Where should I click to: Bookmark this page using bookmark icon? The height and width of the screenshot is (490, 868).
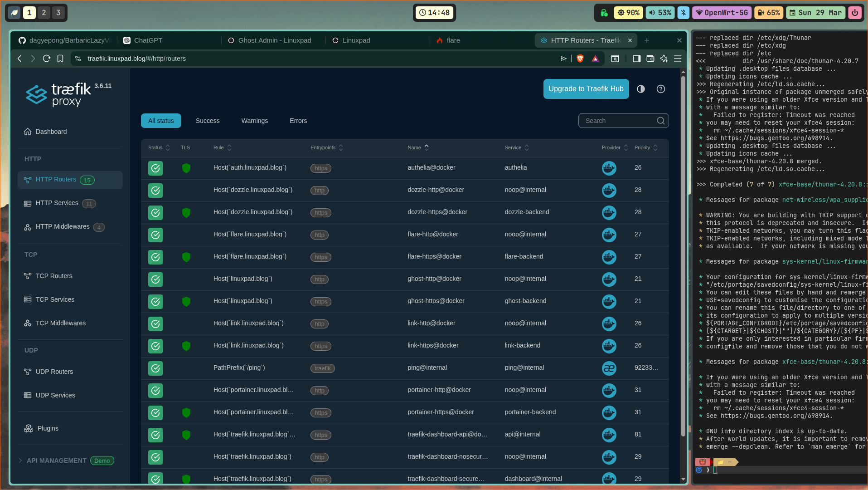click(60, 59)
